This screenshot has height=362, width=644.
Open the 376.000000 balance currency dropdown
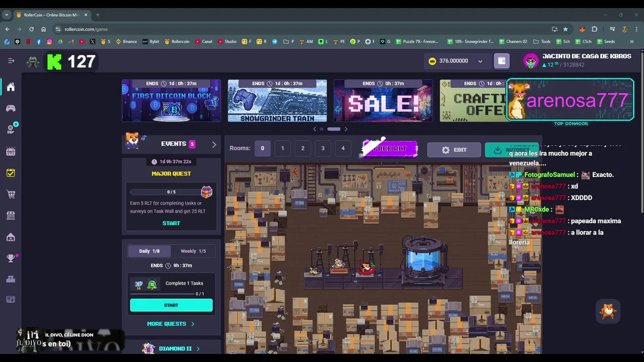[456, 61]
